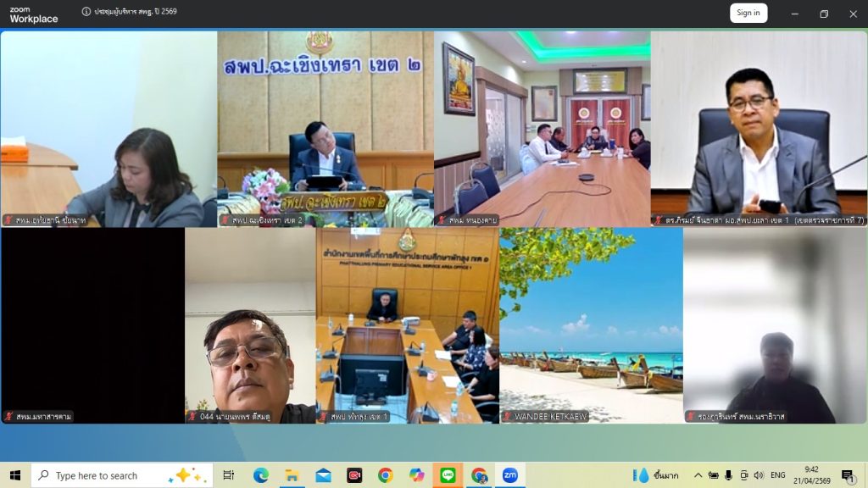The image size is (868, 488).
Task: Select the WANDEE KETKAEW beach video tile
Action: click(591, 325)
